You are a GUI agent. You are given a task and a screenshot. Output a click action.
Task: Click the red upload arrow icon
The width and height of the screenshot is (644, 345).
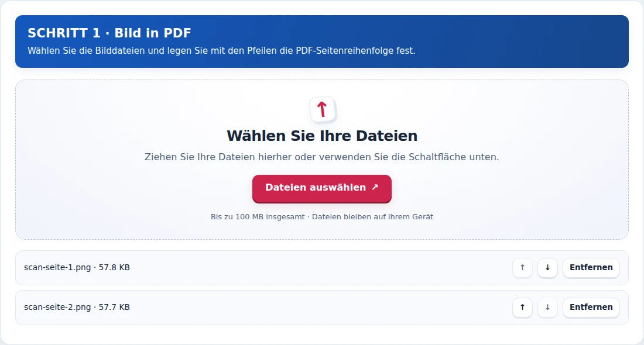point(323,109)
